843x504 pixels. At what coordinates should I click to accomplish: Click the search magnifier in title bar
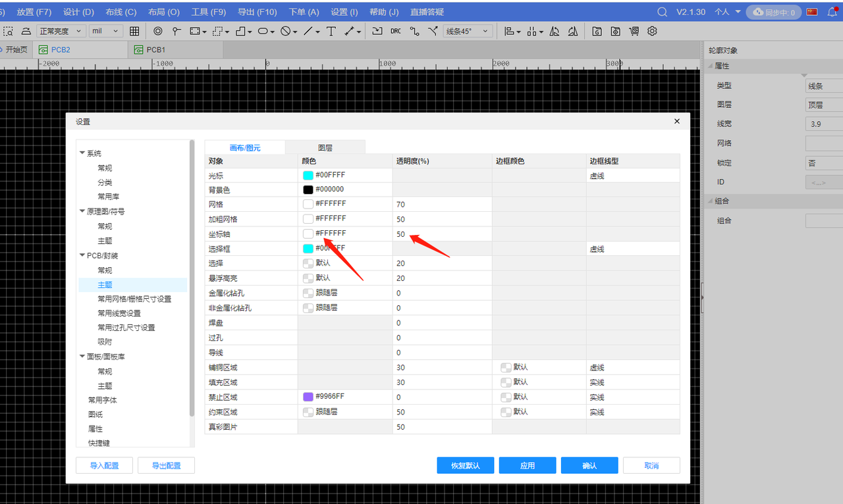[663, 12]
